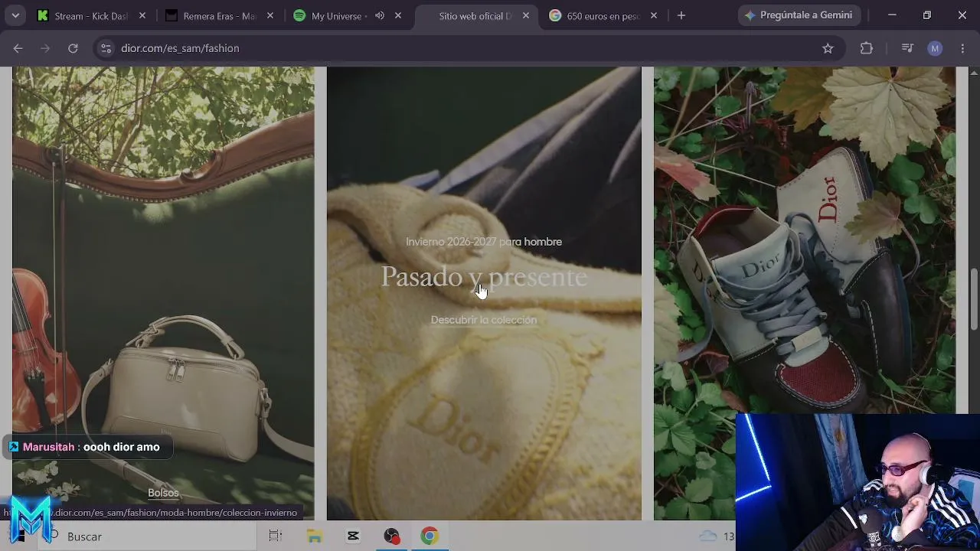Select the Sitio web oficial Dior tab
980x551 pixels.
[476, 15]
